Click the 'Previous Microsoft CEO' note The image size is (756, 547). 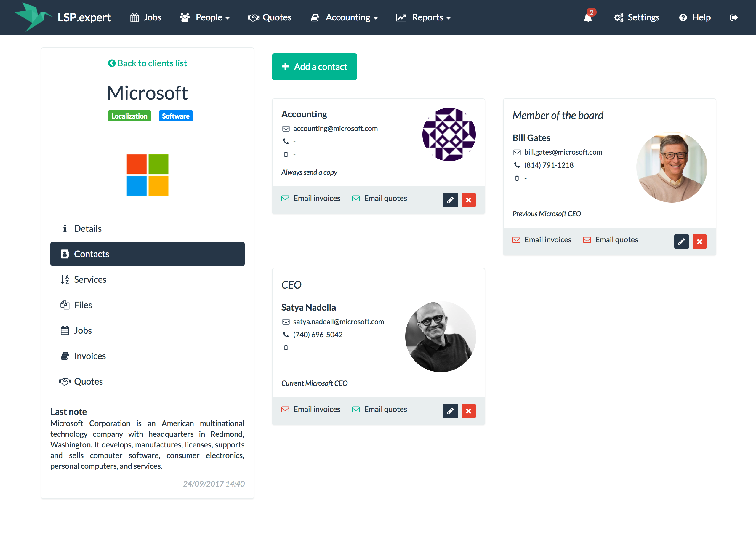(x=547, y=214)
